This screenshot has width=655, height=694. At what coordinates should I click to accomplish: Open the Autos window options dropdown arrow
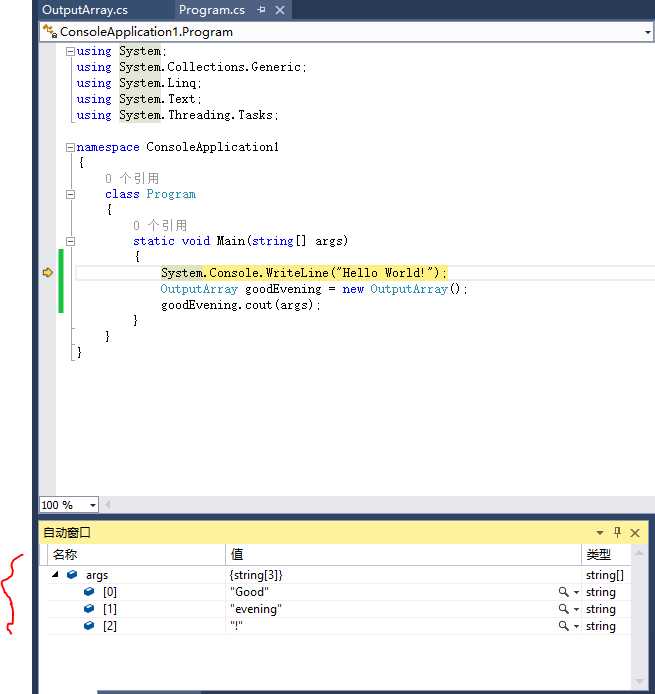[x=600, y=532]
